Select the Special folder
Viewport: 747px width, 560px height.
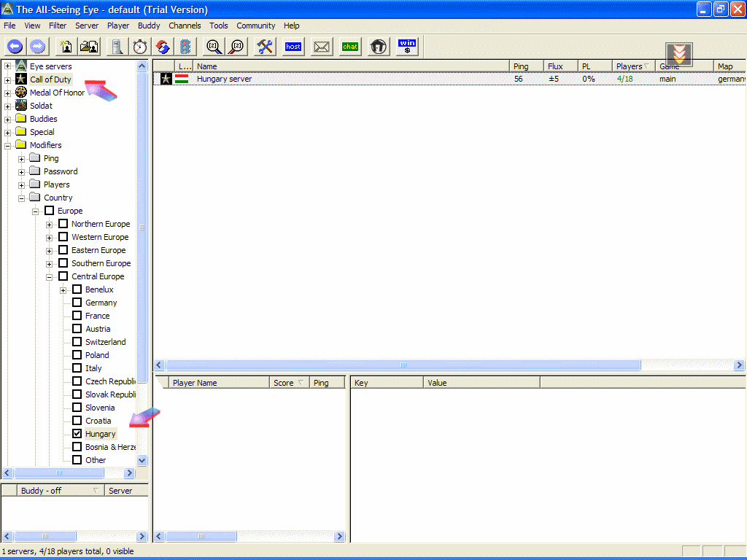(x=42, y=132)
